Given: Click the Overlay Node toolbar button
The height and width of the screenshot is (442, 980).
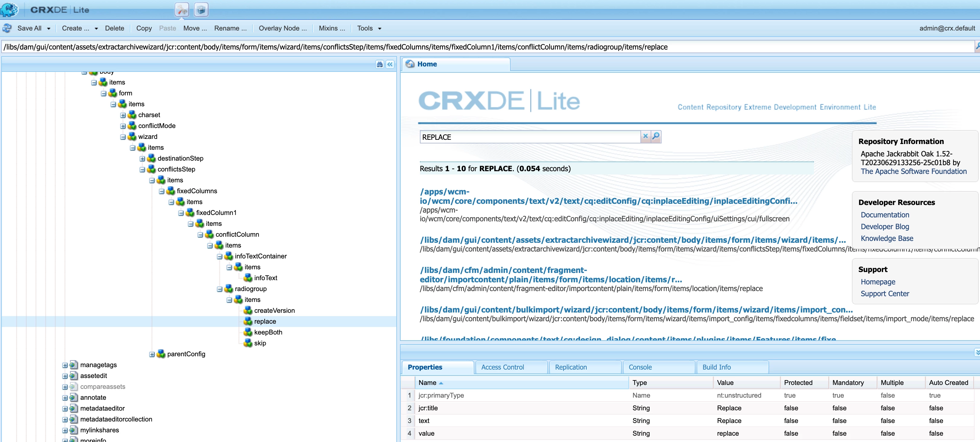Looking at the screenshot, I should pyautogui.click(x=282, y=28).
